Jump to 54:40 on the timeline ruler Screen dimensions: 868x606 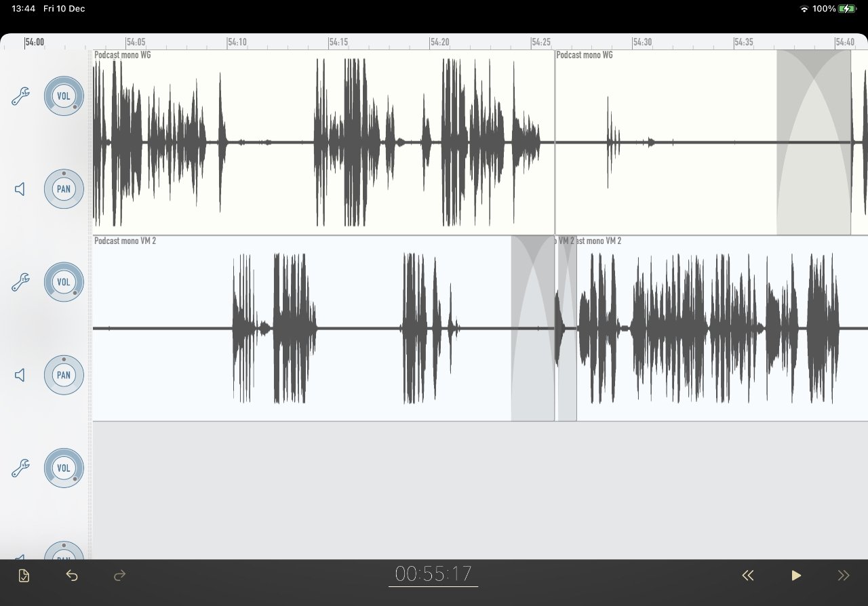[845, 42]
